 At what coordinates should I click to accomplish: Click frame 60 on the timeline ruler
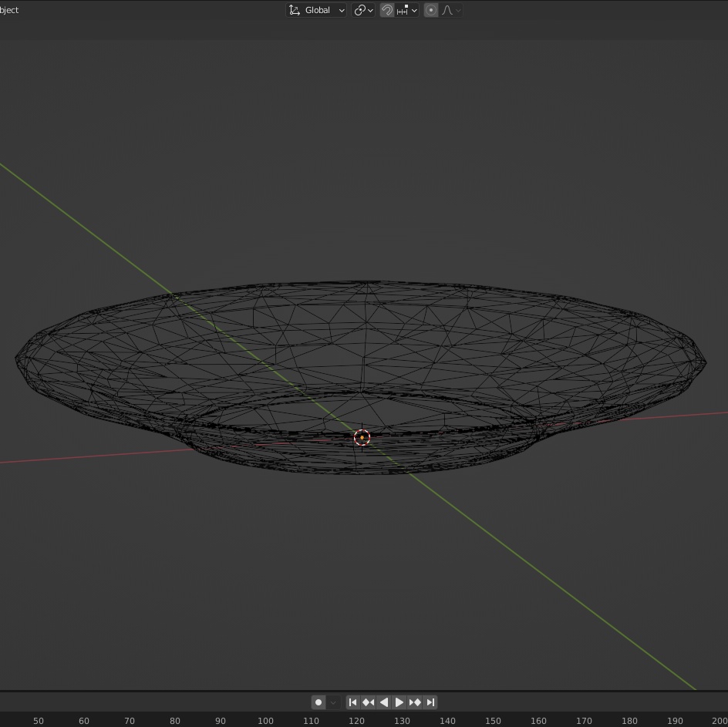pos(83,721)
